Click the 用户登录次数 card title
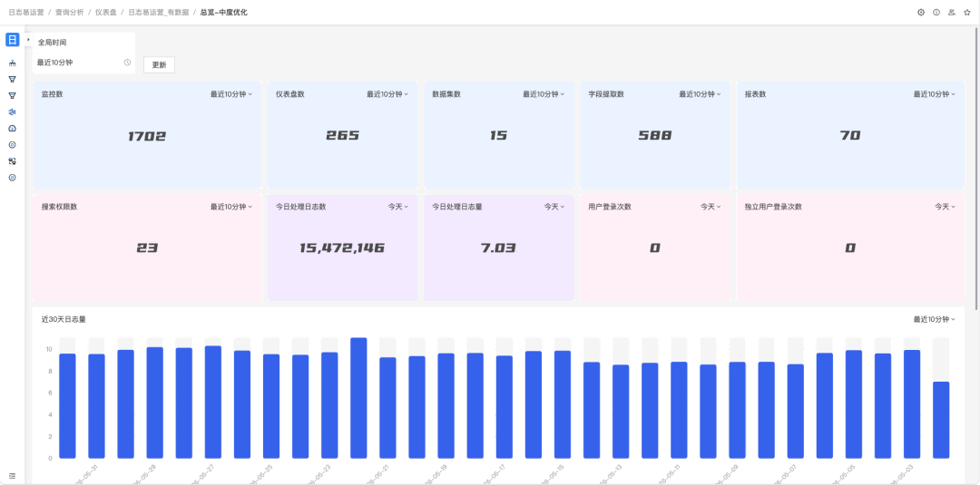Screen dimensions: 980x485 [610, 207]
